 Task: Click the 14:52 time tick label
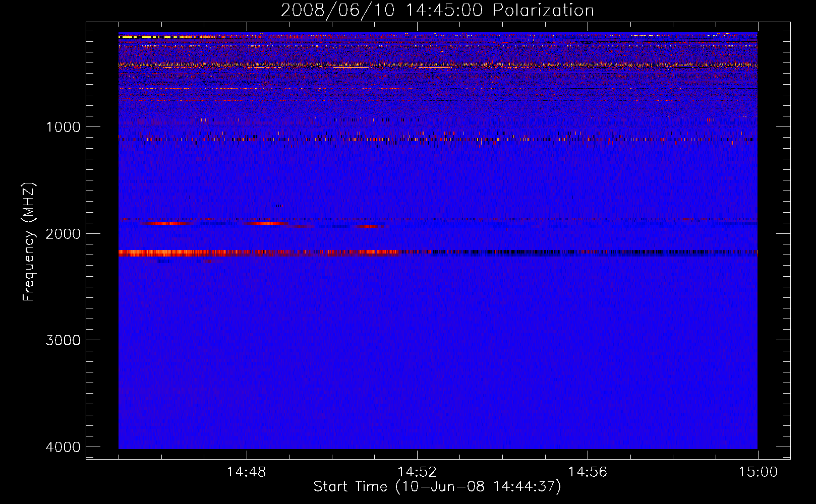(417, 472)
